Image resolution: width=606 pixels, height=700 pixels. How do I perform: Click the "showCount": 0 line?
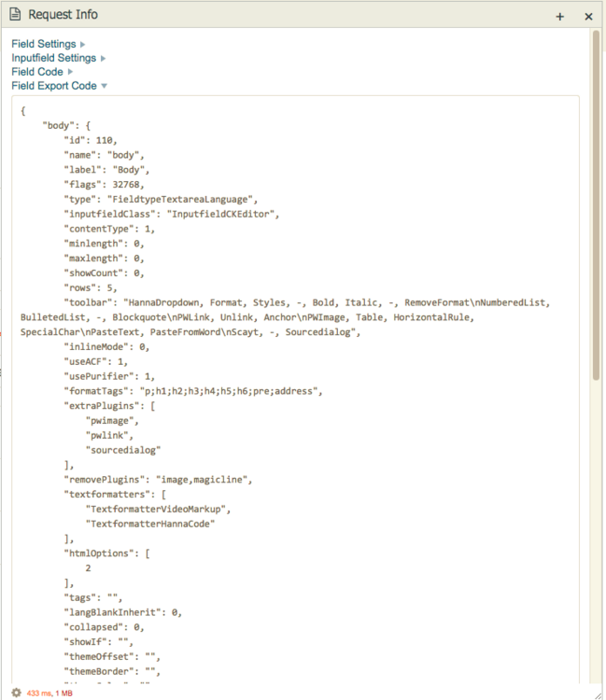(104, 273)
